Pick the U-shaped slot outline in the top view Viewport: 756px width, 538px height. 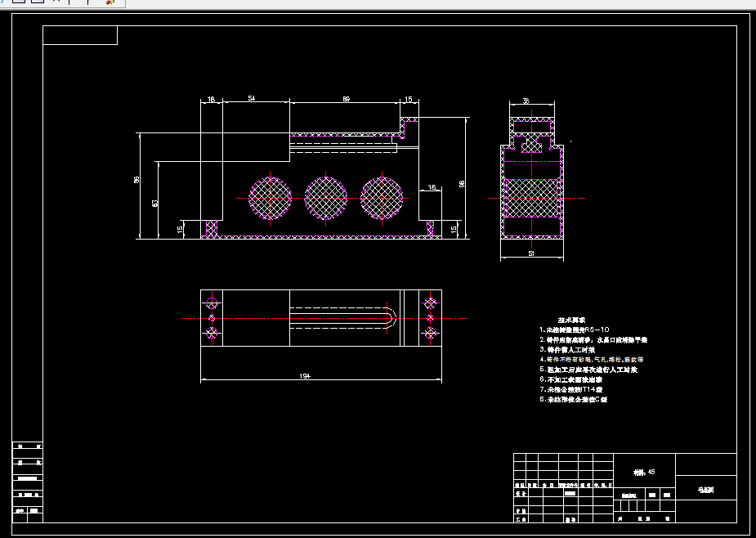click(342, 318)
